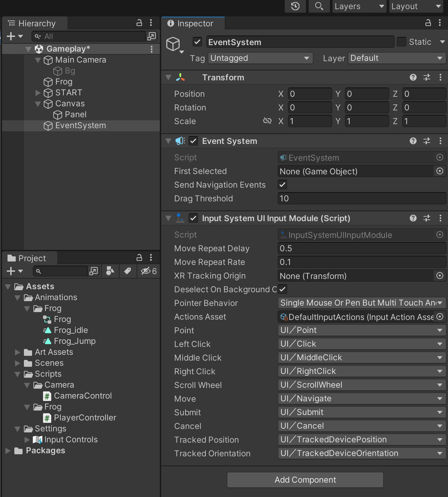Viewport: 448px width, 497px height.
Task: Disable the Event System component checkbox
Action: coord(193,141)
